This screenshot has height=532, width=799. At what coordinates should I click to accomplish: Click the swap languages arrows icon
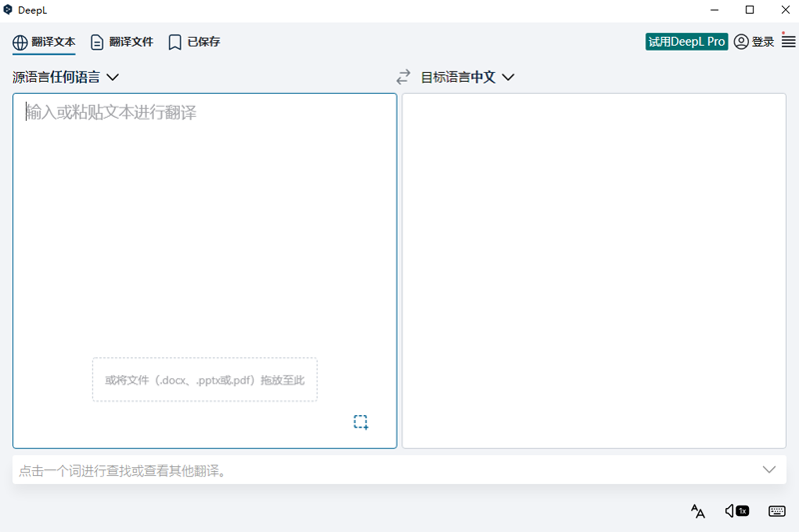point(403,77)
